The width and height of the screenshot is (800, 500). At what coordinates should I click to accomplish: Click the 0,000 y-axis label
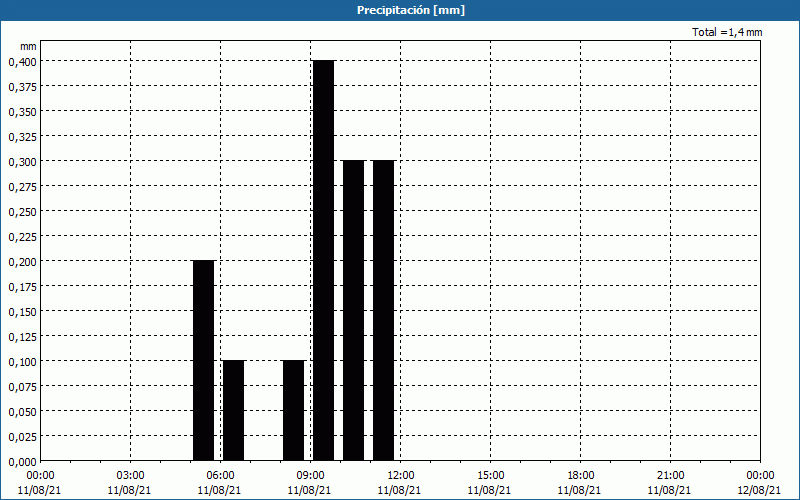pos(22,462)
